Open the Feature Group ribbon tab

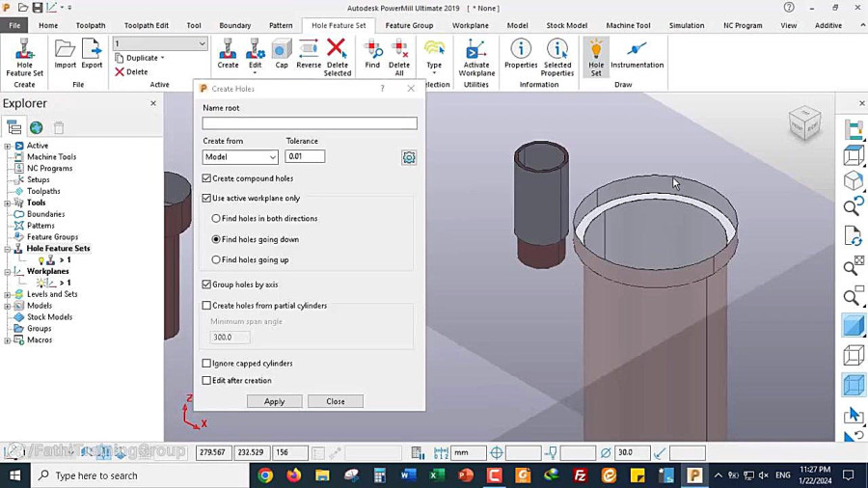click(x=409, y=25)
